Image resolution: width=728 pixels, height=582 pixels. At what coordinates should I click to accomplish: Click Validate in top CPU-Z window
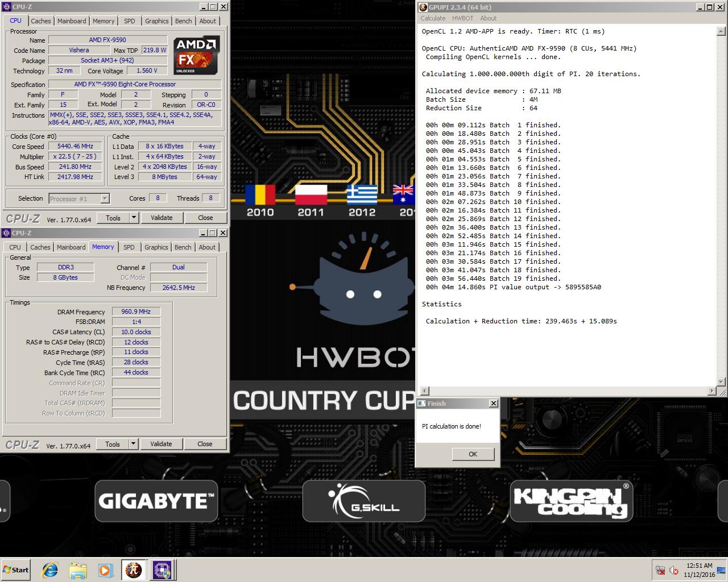click(162, 218)
